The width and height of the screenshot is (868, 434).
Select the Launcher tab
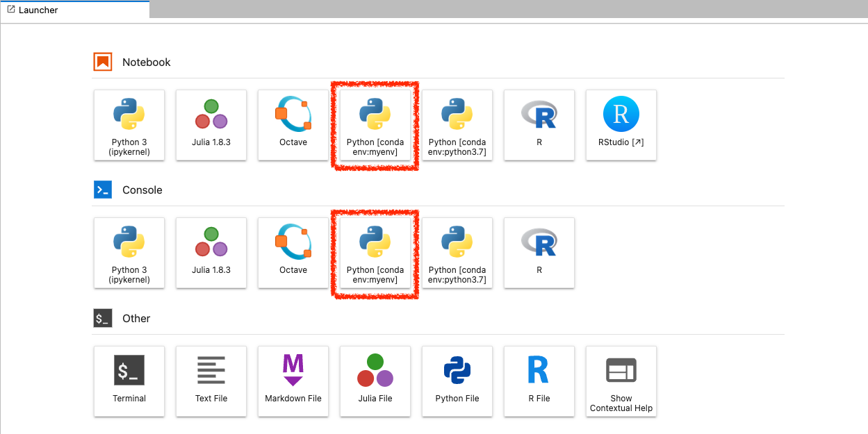38,10
